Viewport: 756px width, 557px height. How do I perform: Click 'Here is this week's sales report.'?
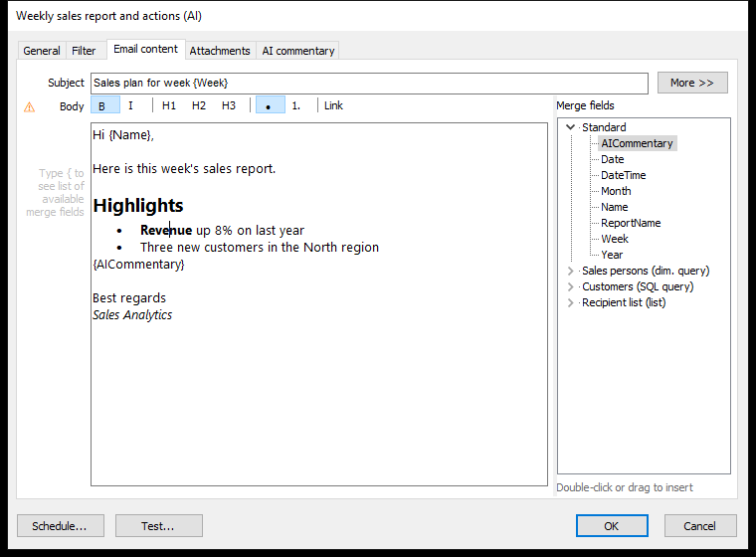coord(184,169)
